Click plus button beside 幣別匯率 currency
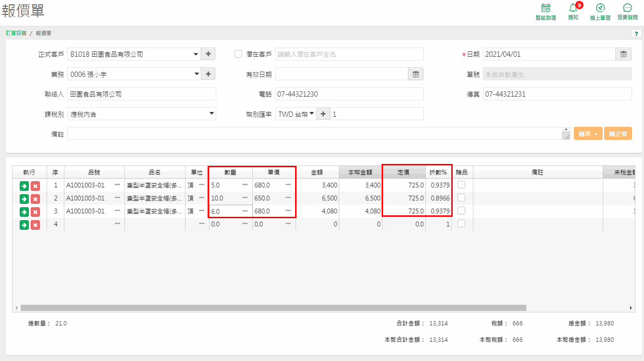 pos(323,114)
